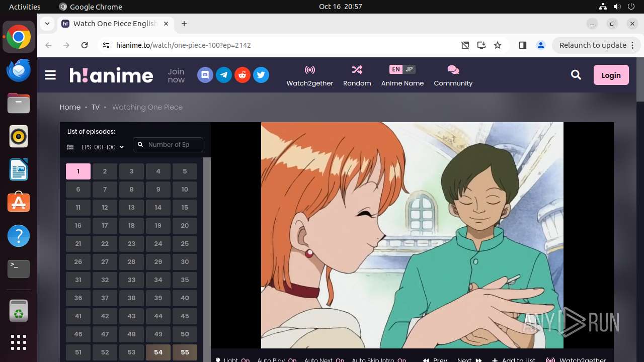Select episode 7
Image resolution: width=644 pixels, height=362 pixels.
pos(105,190)
